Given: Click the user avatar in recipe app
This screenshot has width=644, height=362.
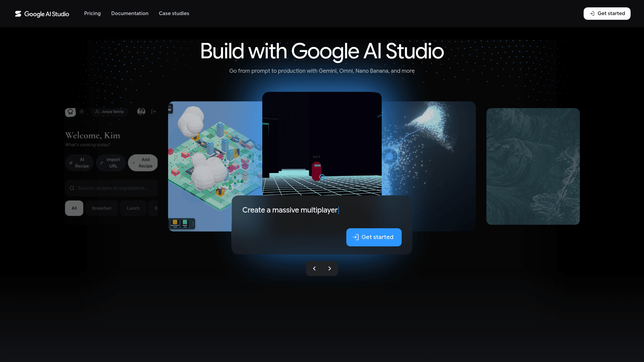Looking at the screenshot, I should point(141,112).
